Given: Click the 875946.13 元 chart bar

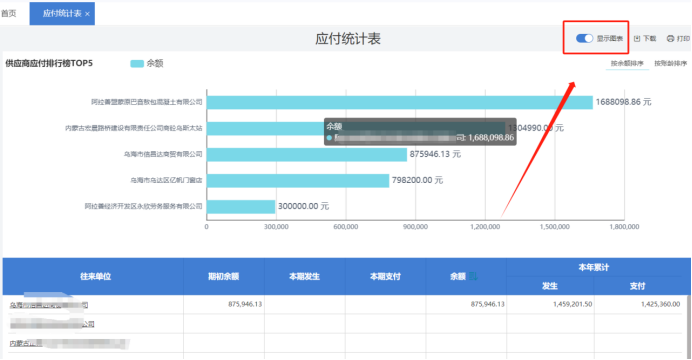Looking at the screenshot, I should [307, 154].
